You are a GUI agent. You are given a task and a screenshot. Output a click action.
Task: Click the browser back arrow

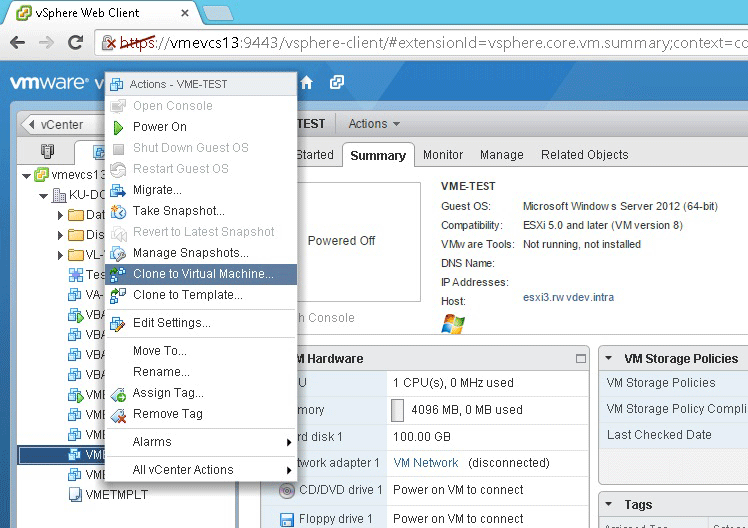point(18,42)
